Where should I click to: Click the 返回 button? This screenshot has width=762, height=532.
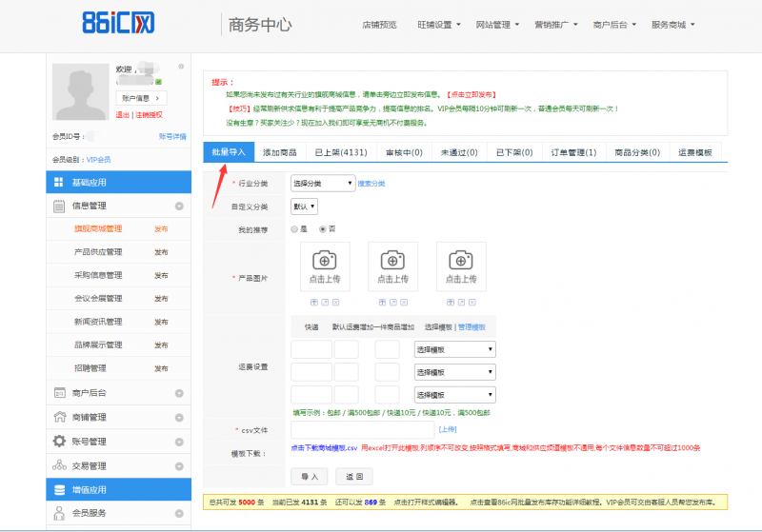[x=354, y=477]
